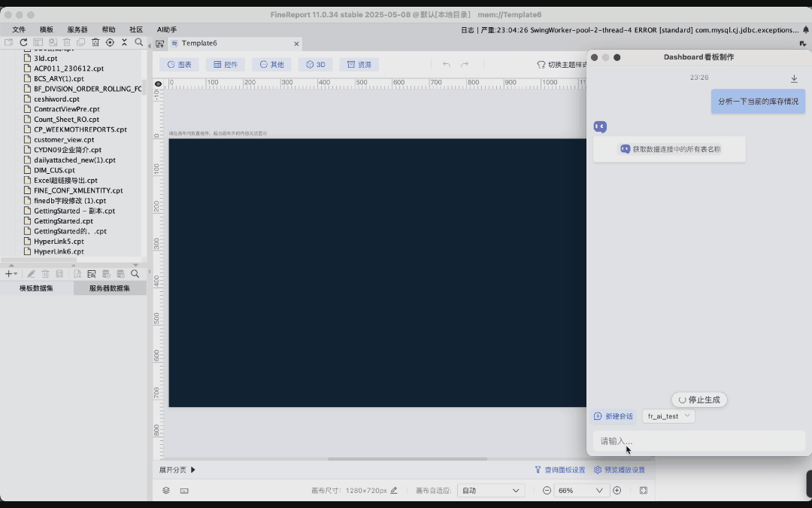This screenshot has height=508, width=812.
Task: Click the horizontal scrollbar under the canvas
Action: click(x=408, y=459)
